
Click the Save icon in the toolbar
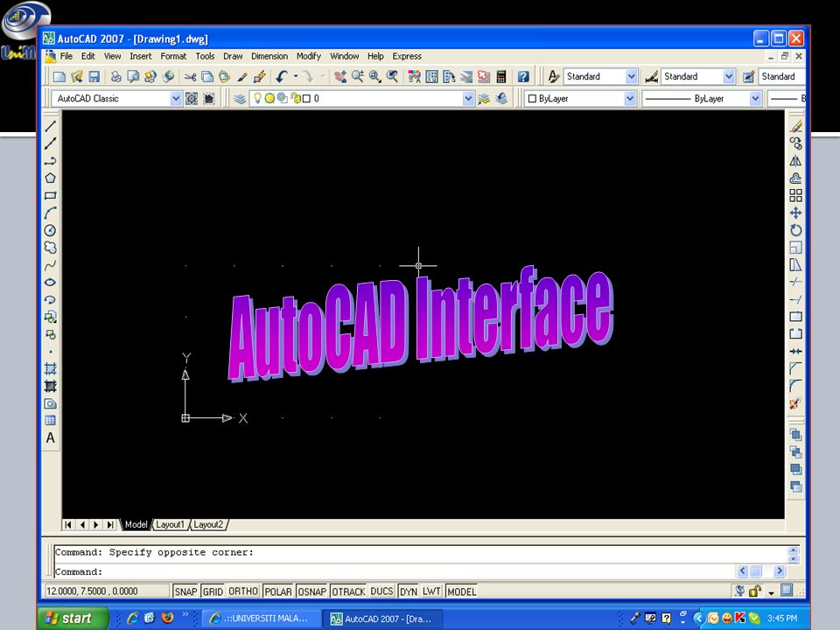(x=94, y=77)
